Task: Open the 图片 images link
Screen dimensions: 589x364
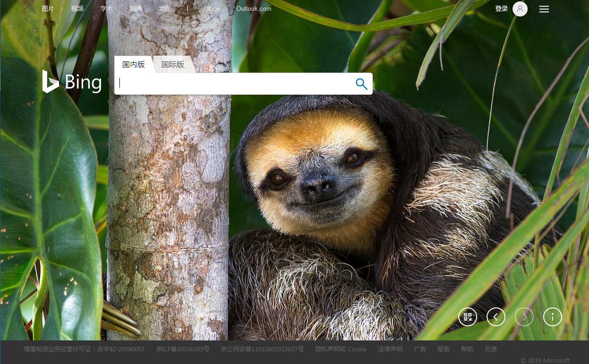Action: pyautogui.click(x=48, y=8)
